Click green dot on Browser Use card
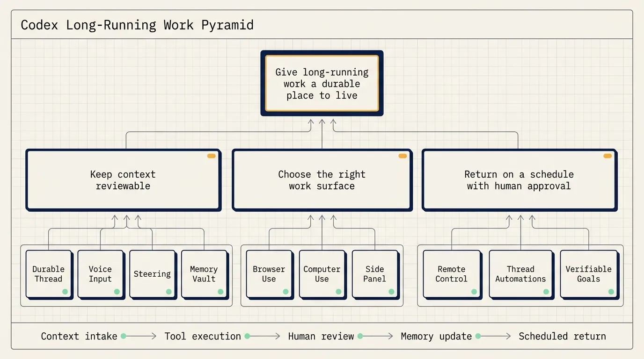This screenshot has height=359, width=644. 285,292
